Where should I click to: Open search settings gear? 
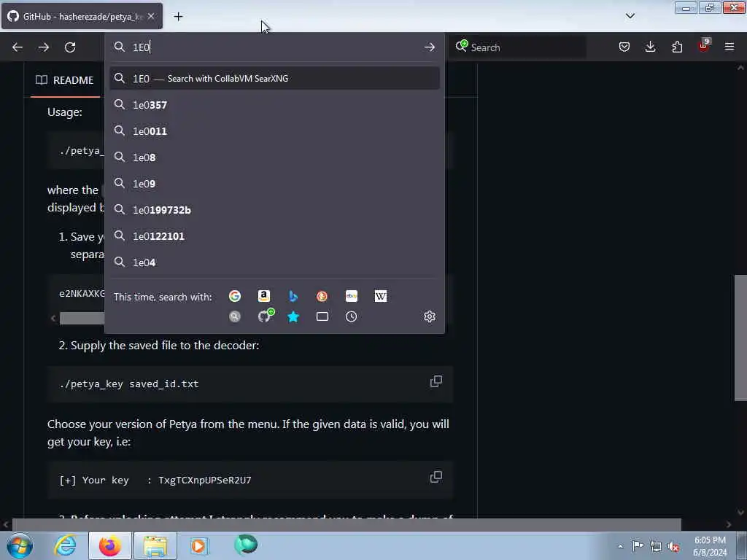pos(429,316)
